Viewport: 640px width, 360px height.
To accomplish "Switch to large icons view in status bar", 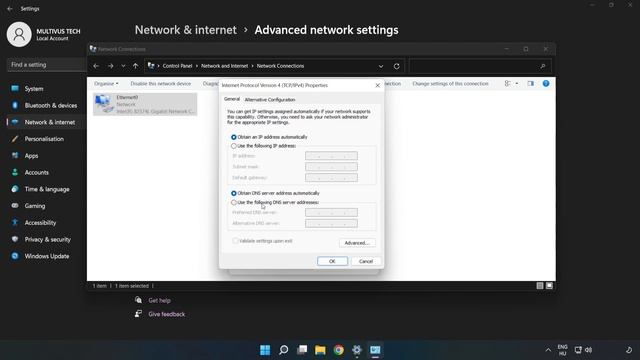I will click(x=549, y=286).
